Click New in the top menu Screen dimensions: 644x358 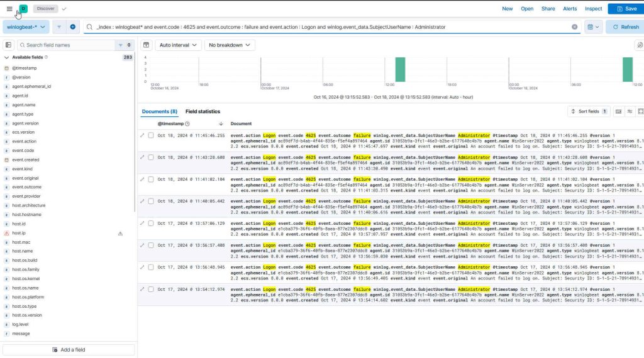[x=508, y=9]
